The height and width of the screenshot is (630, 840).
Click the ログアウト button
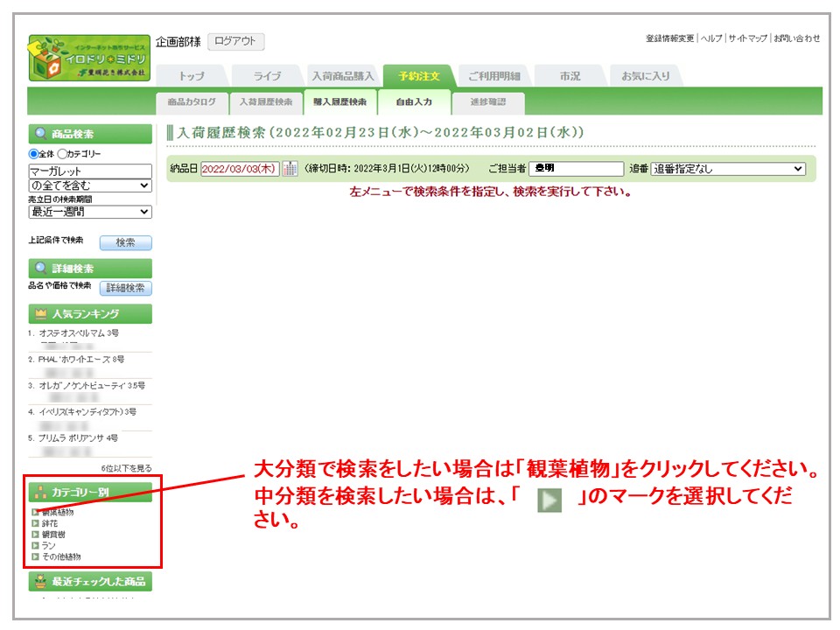point(236,41)
